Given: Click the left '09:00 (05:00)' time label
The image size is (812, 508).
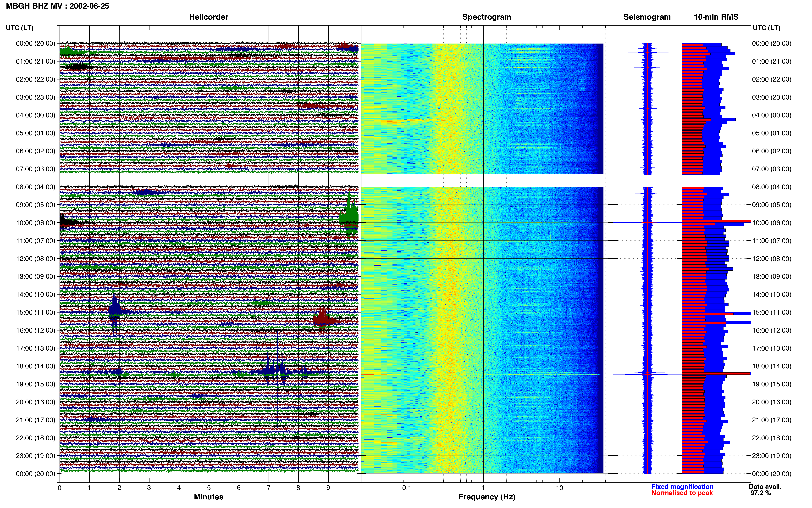Looking at the screenshot, I should tap(36, 205).
